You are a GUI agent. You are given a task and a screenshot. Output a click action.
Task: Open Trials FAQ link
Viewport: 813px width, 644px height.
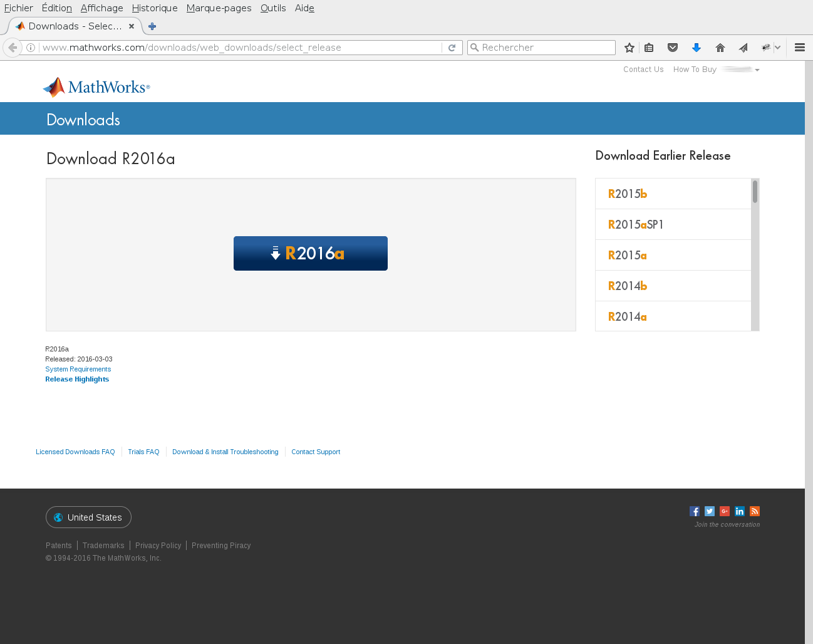(143, 452)
